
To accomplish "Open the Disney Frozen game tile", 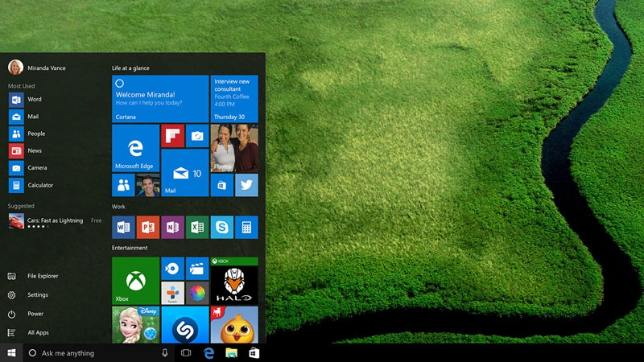I will 135,325.
